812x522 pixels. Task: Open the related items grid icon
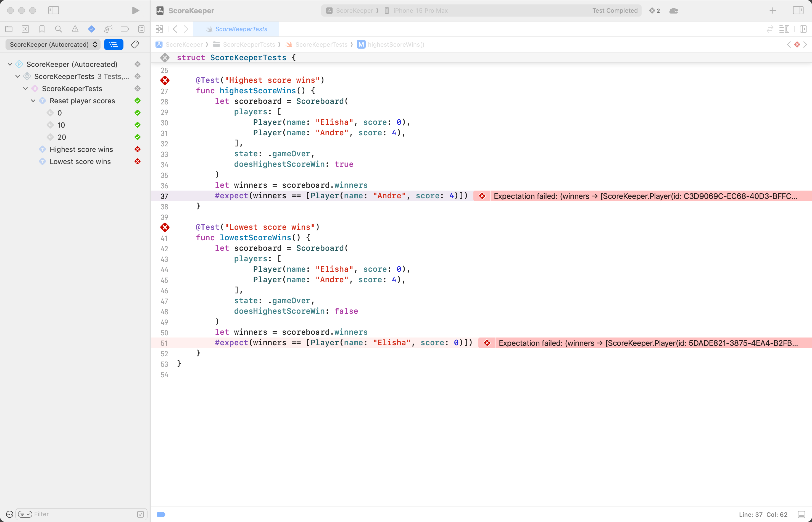click(x=159, y=29)
